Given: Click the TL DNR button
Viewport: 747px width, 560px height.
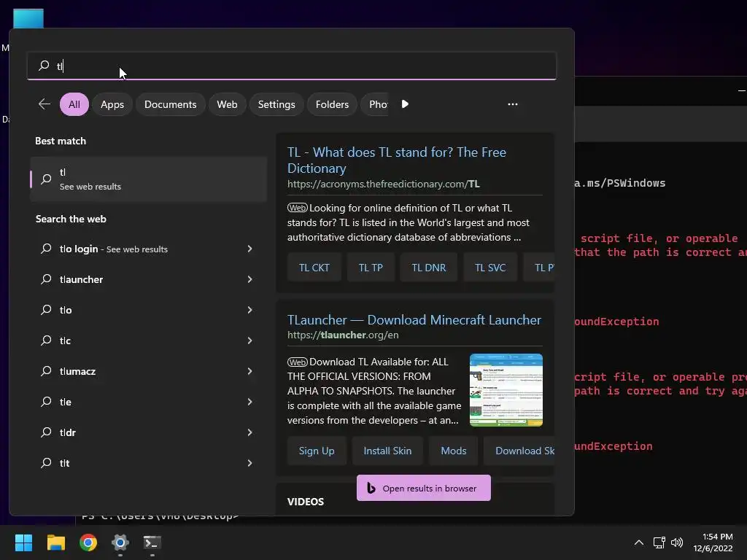Looking at the screenshot, I should pos(429,268).
